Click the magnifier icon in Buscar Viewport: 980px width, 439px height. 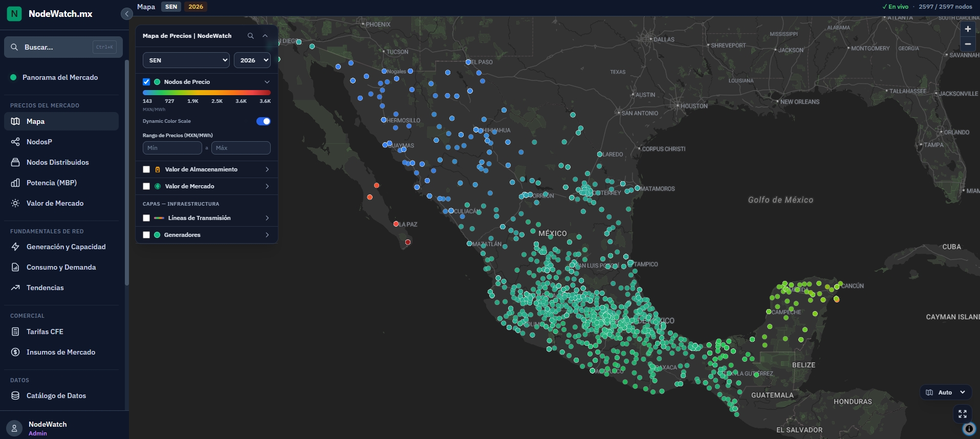click(14, 47)
